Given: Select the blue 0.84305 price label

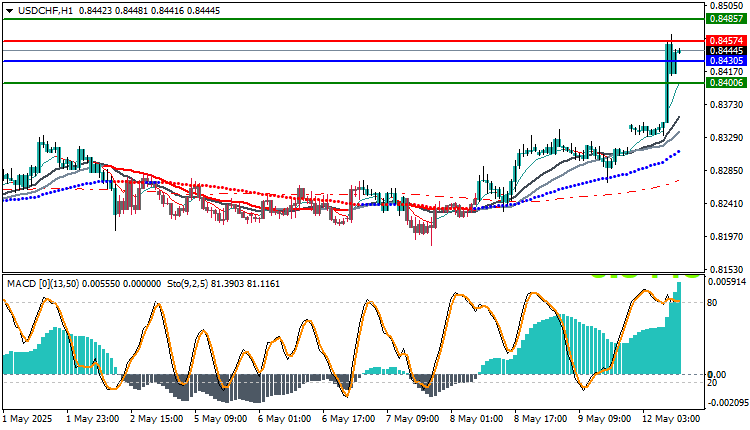Looking at the screenshot, I should click(x=726, y=61).
